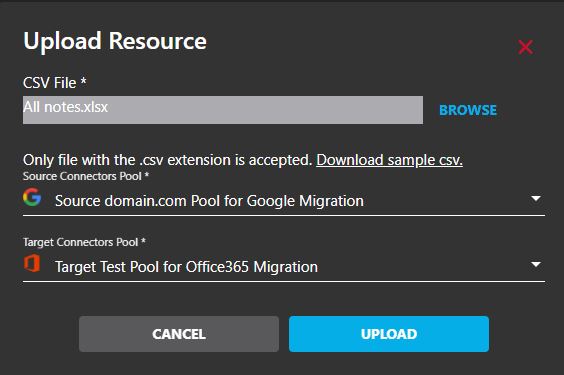Open the Download sample csv link

point(389,160)
